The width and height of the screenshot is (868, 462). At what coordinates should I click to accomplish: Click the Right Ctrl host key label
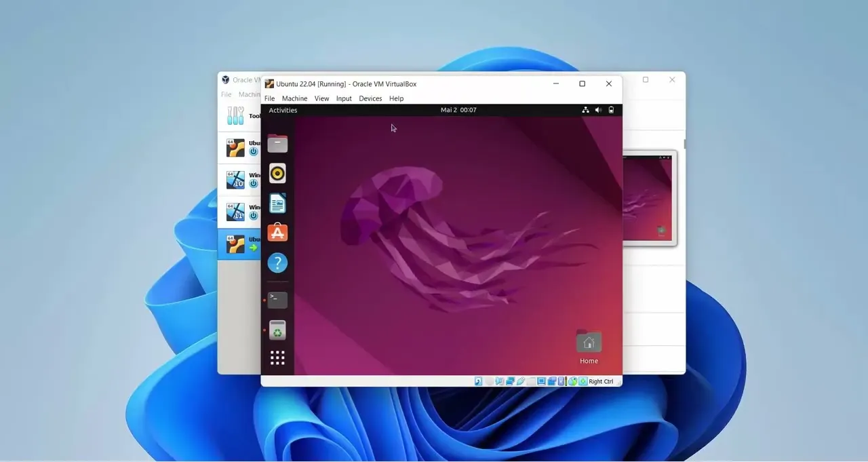tap(601, 381)
